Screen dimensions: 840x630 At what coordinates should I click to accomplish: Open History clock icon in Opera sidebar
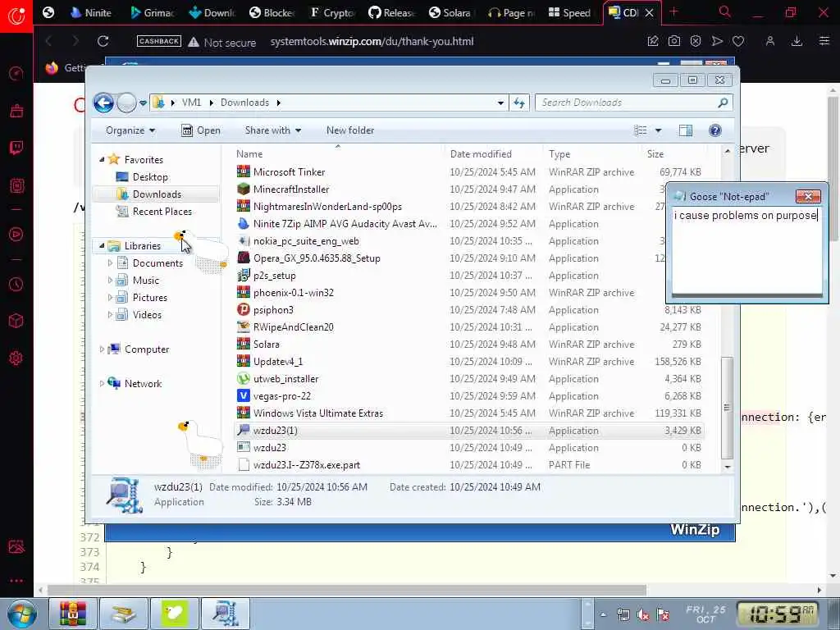coord(16,284)
